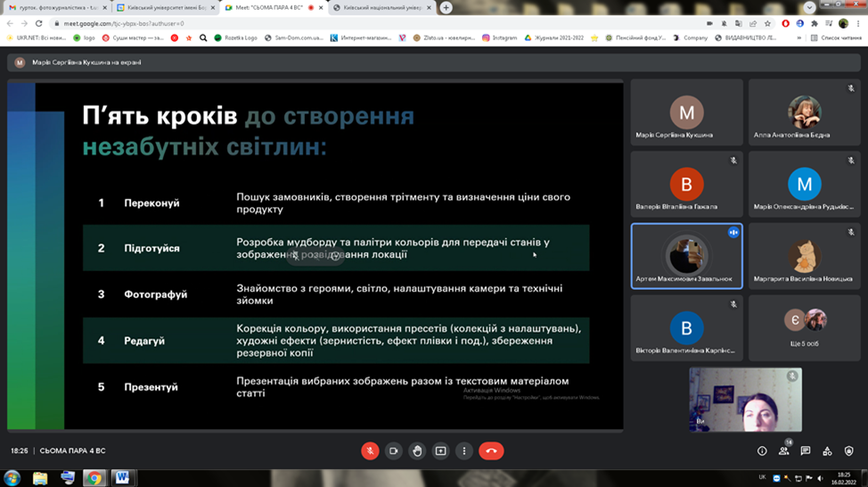The height and width of the screenshot is (487, 868).
Task: Show the participants list
Action: pos(784,451)
